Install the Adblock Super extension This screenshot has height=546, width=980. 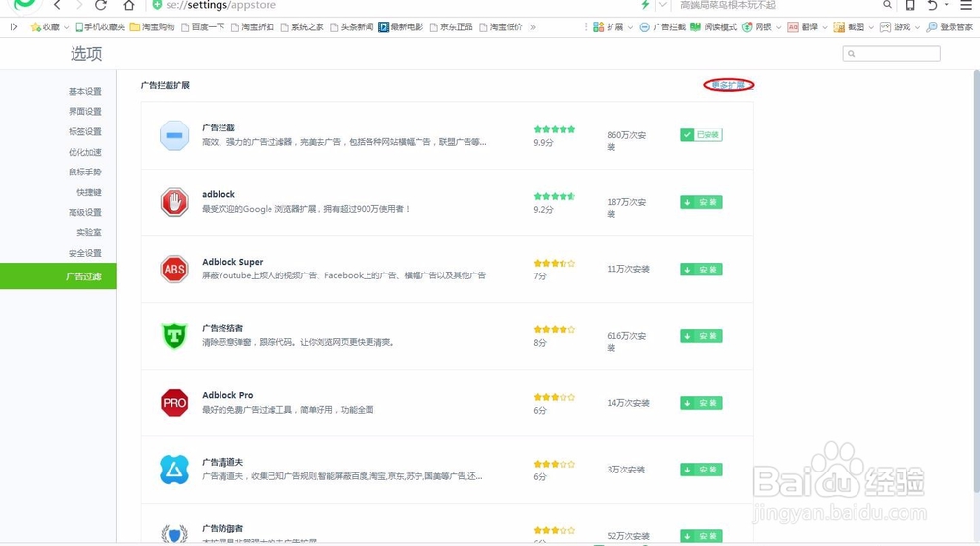[x=702, y=269]
